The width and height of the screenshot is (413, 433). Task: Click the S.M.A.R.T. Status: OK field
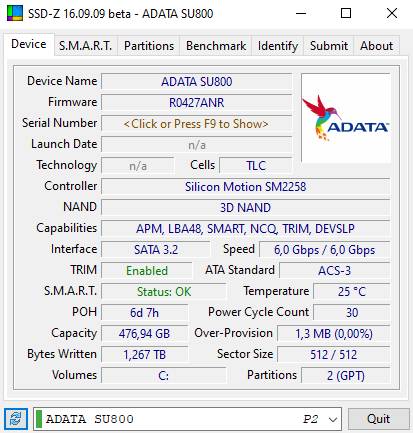[x=164, y=292]
